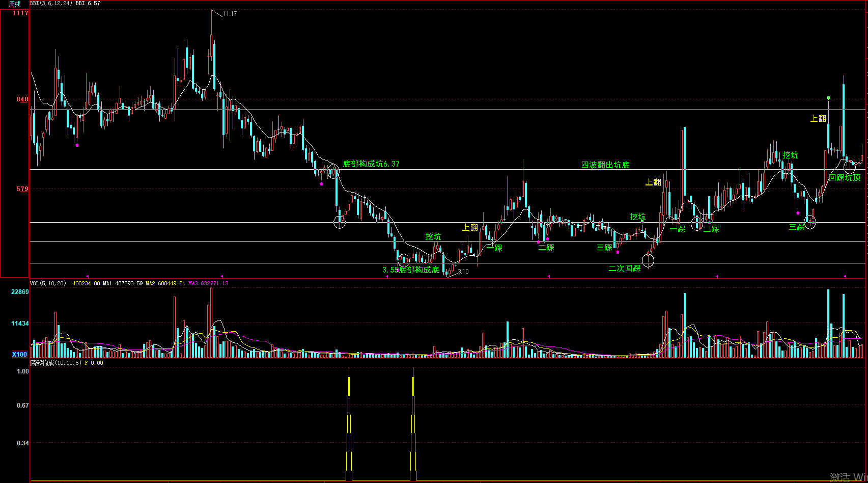Click the 1.00 indicator axis label

point(23,371)
